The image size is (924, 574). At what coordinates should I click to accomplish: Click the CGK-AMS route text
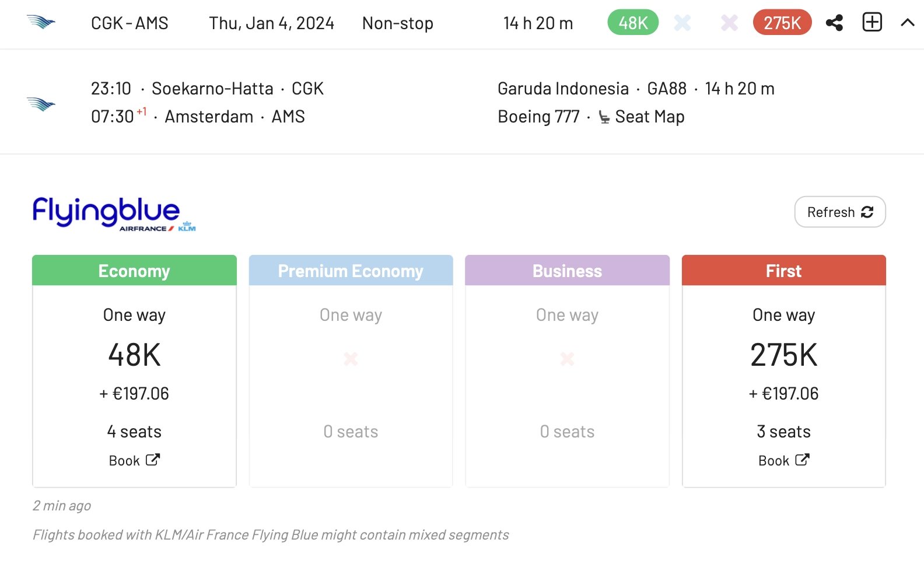click(x=129, y=23)
